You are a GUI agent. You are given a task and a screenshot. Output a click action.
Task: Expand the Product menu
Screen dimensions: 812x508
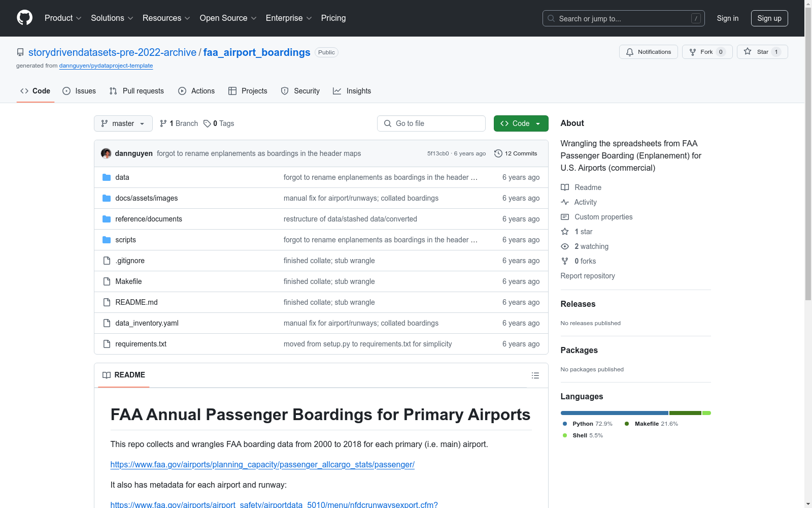click(63, 18)
